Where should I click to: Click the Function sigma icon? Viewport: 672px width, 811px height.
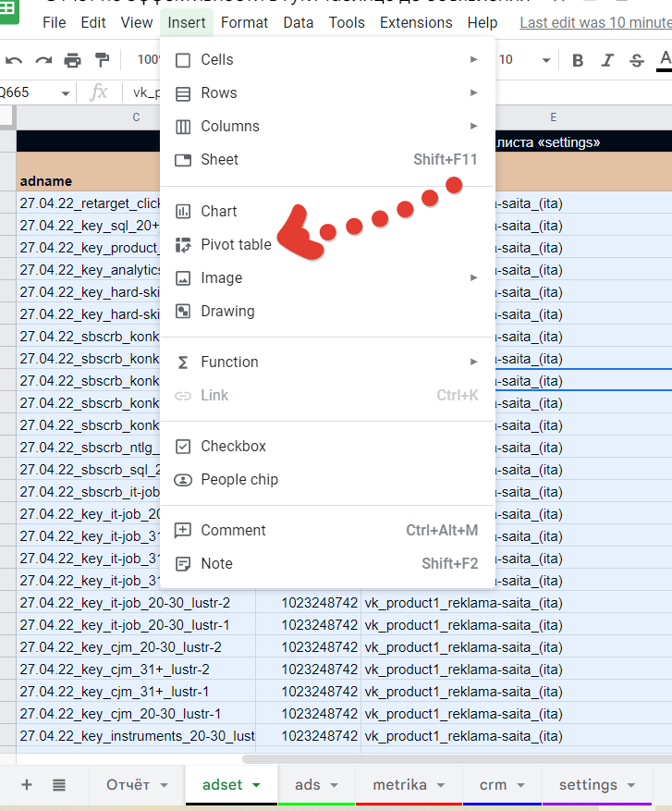tap(183, 362)
